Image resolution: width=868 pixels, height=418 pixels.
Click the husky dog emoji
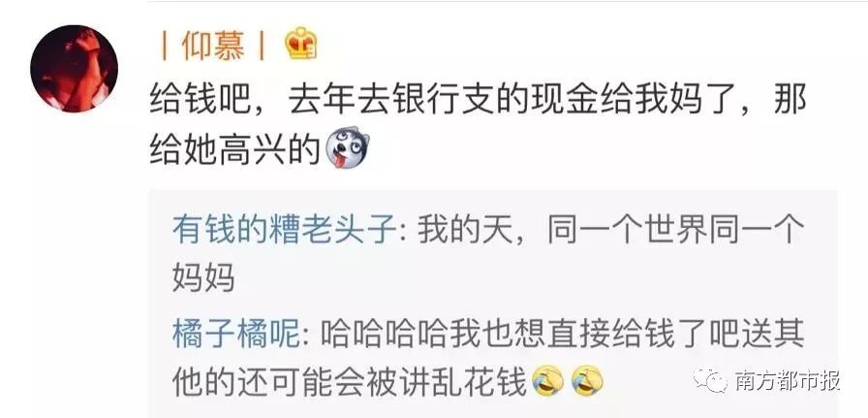(347, 147)
